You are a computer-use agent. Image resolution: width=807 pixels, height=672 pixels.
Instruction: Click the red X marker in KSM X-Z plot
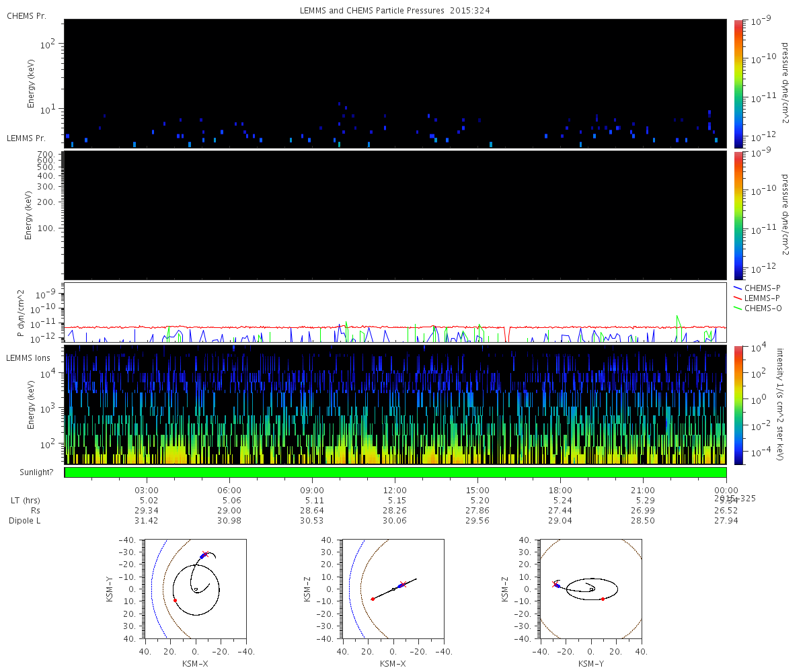click(403, 584)
